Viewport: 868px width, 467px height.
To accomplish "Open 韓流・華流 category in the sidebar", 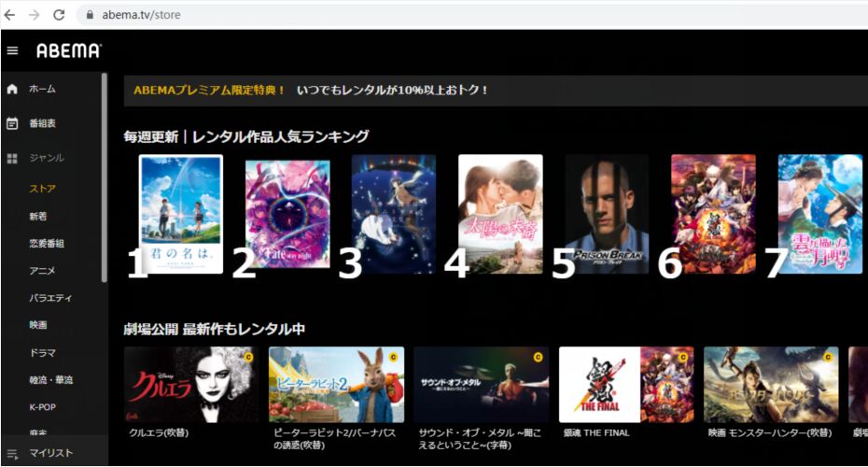I will point(51,380).
